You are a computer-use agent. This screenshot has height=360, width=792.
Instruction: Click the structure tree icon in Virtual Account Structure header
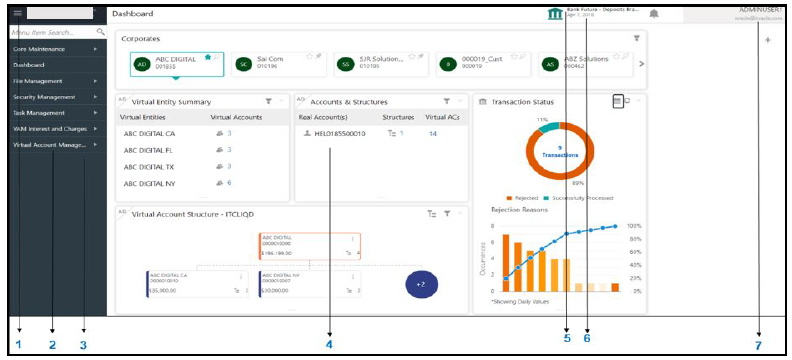point(432,214)
